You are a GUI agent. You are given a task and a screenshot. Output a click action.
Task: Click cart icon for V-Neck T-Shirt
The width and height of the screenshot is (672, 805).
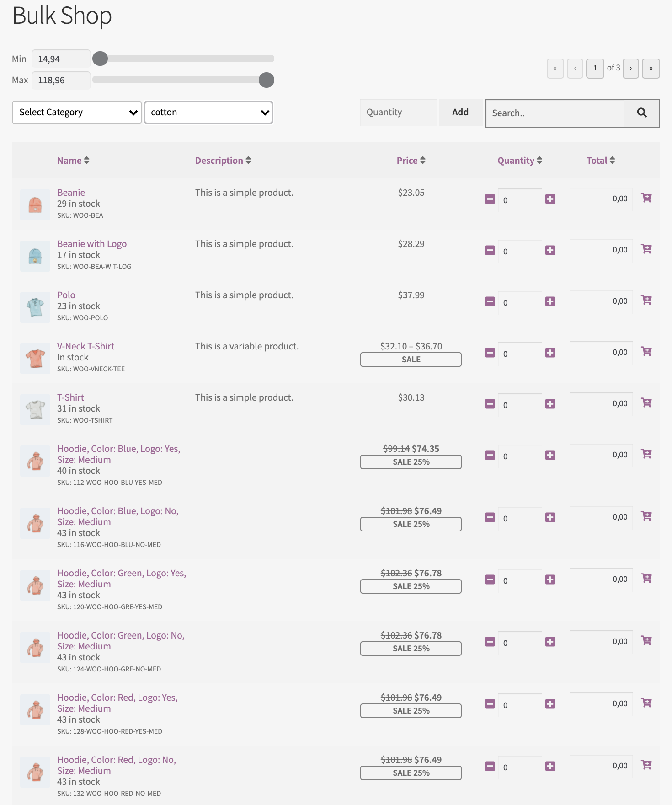(x=646, y=352)
